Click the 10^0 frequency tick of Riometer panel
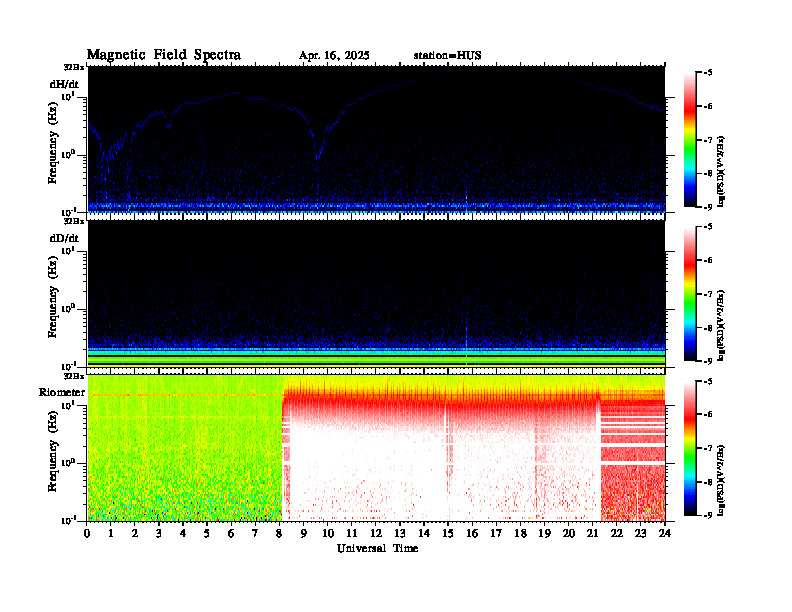The image size is (792, 612). [x=68, y=462]
